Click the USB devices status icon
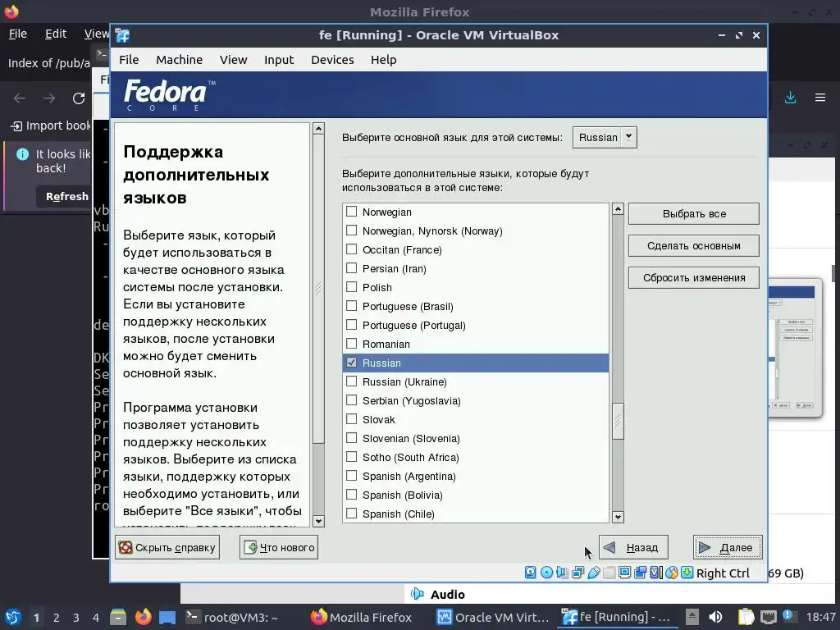 coord(594,572)
